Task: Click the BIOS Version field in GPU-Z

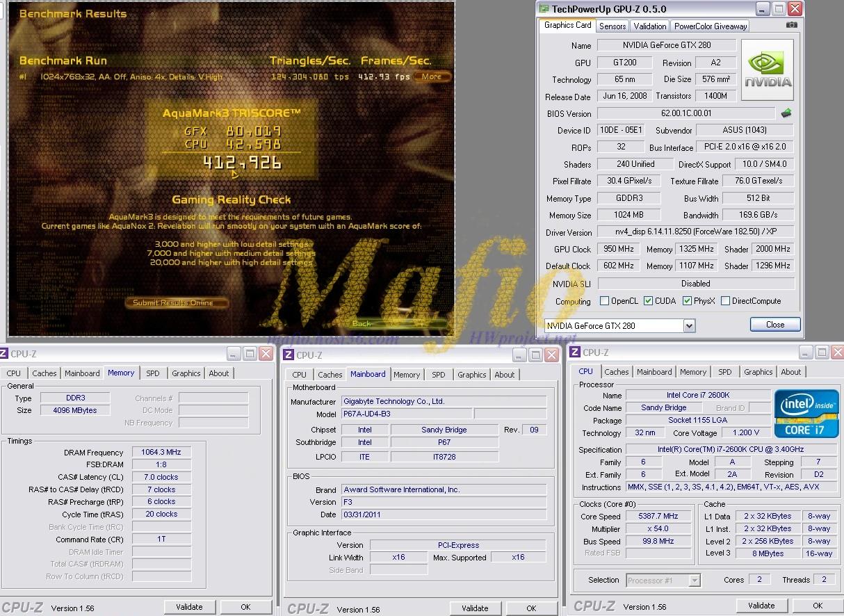Action: click(686, 113)
